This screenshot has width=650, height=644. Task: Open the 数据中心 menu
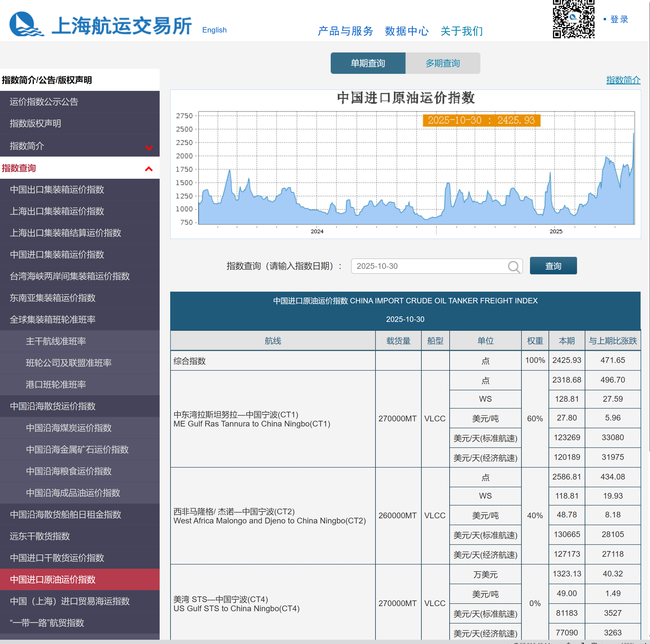point(407,31)
